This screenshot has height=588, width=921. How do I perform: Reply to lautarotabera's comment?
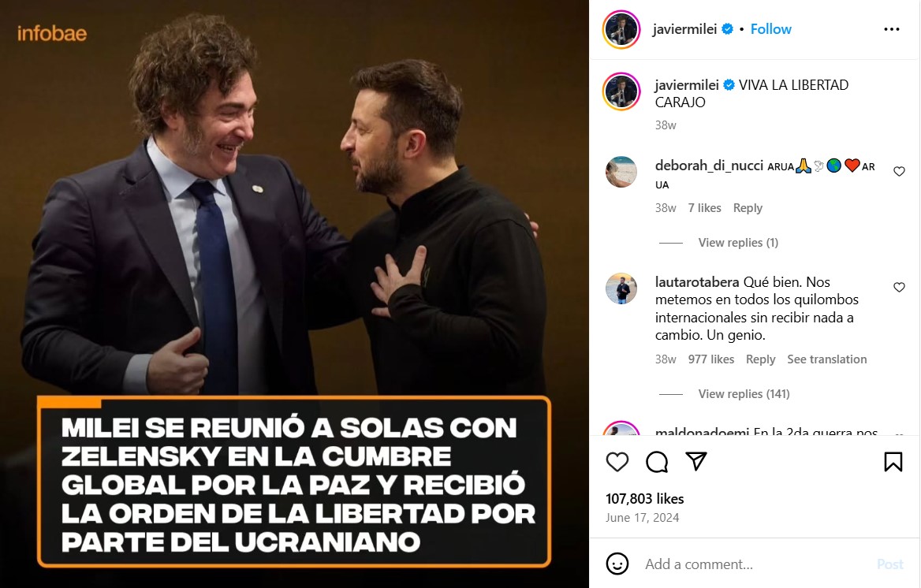click(760, 359)
